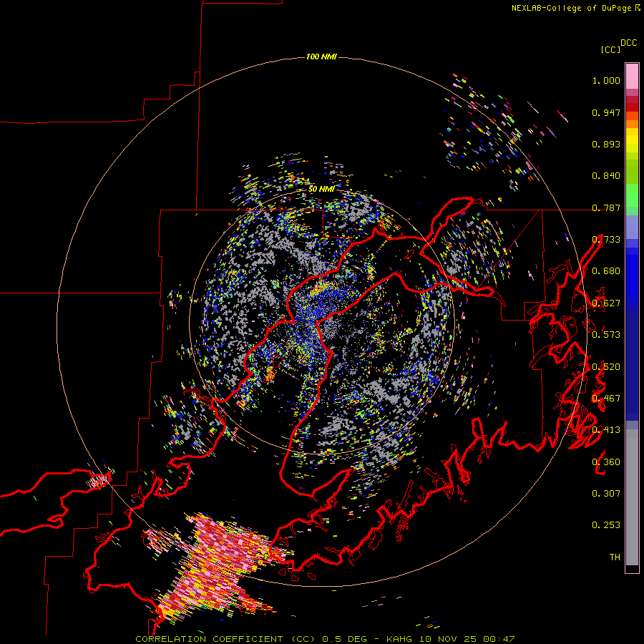Click the 100 NMI range ring label
The image size is (644, 644).
point(321,57)
